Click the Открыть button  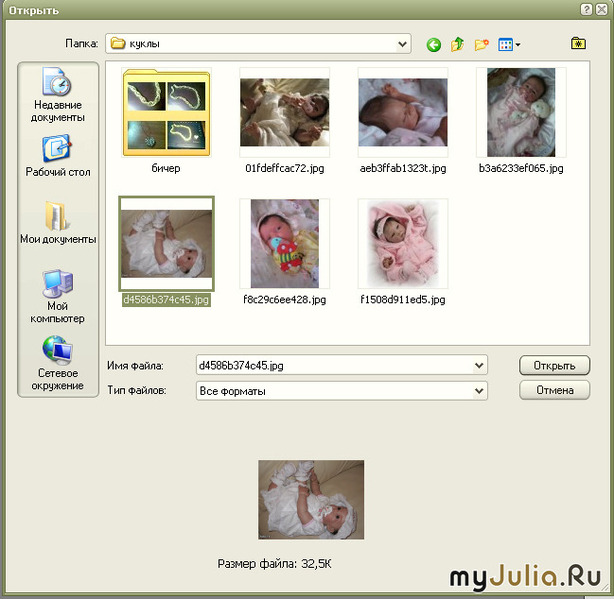(554, 366)
